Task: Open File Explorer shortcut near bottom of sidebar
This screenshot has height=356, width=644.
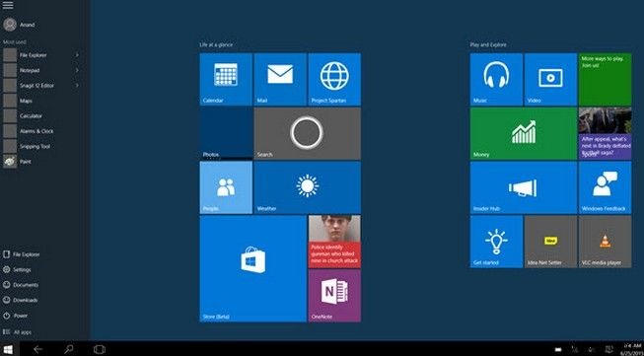Action: (22, 254)
